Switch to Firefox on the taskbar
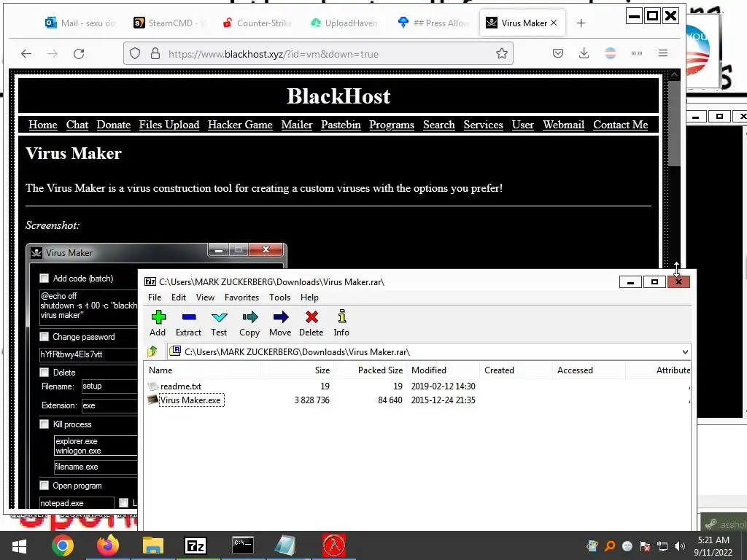The height and width of the screenshot is (560, 747). [x=108, y=545]
